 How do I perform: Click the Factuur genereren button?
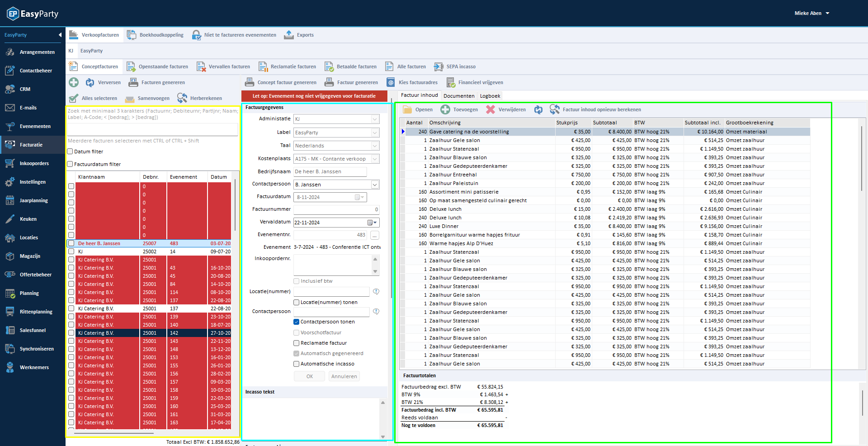(351, 82)
